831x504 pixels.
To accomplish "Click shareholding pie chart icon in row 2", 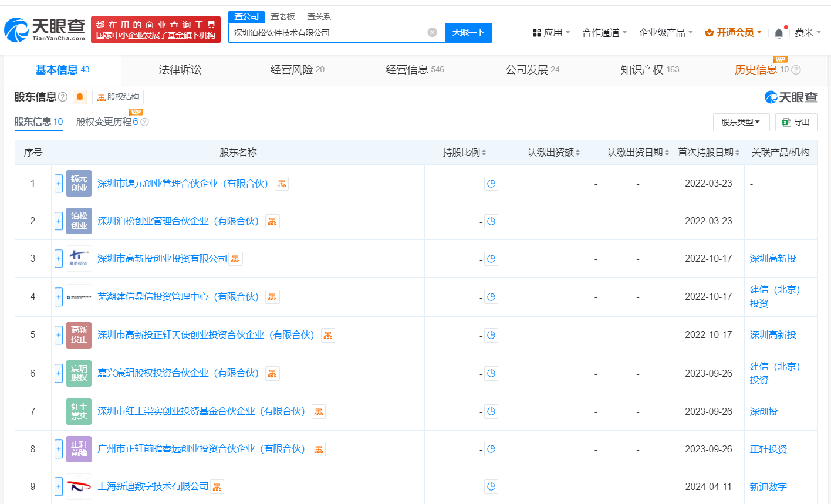I will click(491, 221).
